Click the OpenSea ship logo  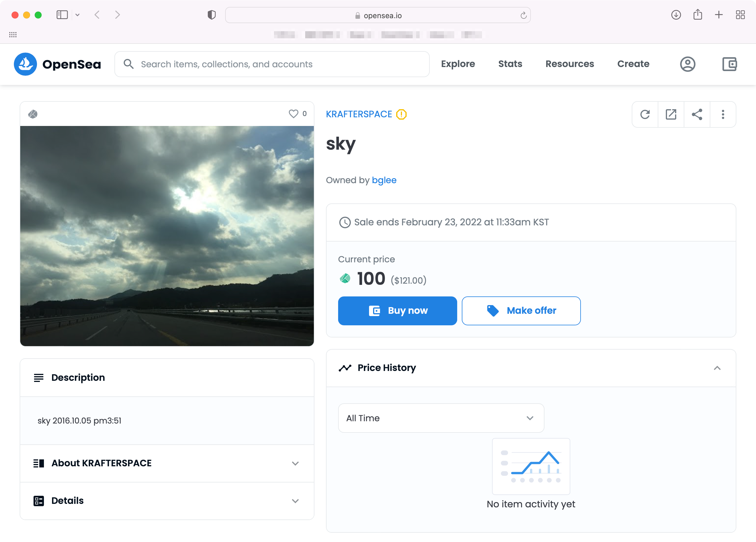pos(25,64)
